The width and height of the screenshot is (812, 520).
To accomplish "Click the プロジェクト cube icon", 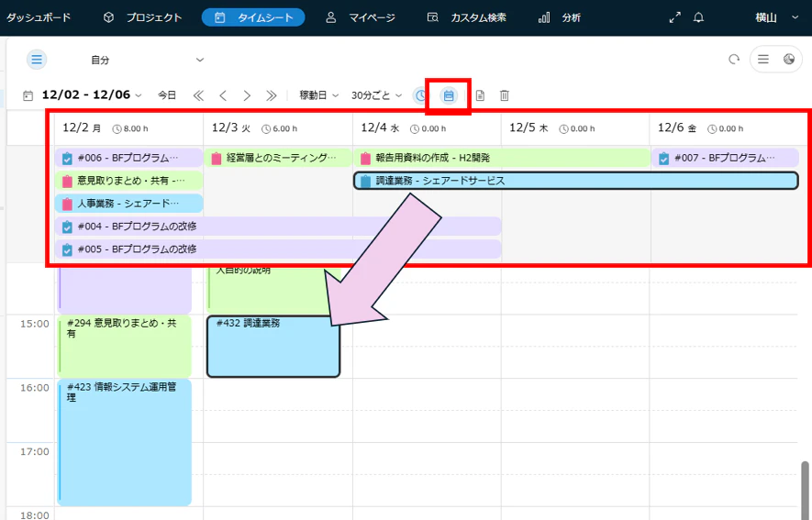I will point(108,17).
